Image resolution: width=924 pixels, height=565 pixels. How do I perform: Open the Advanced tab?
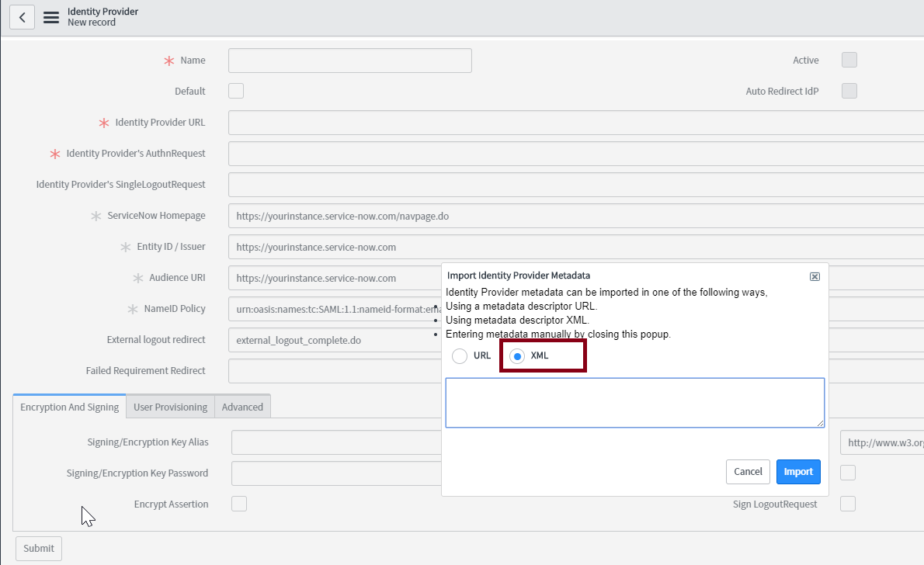click(x=242, y=407)
